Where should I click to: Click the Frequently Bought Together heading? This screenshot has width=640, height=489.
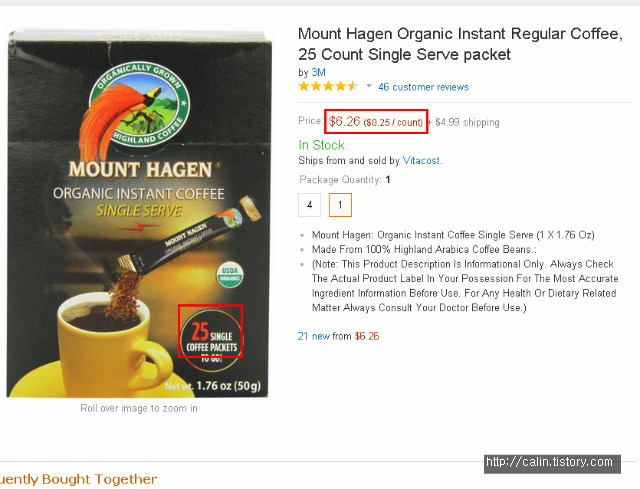pos(78,479)
